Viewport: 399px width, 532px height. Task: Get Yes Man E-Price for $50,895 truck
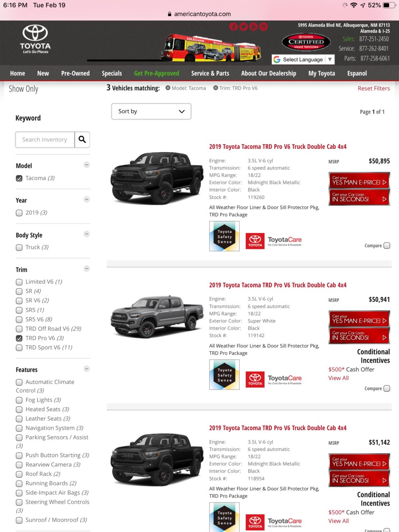click(x=359, y=180)
